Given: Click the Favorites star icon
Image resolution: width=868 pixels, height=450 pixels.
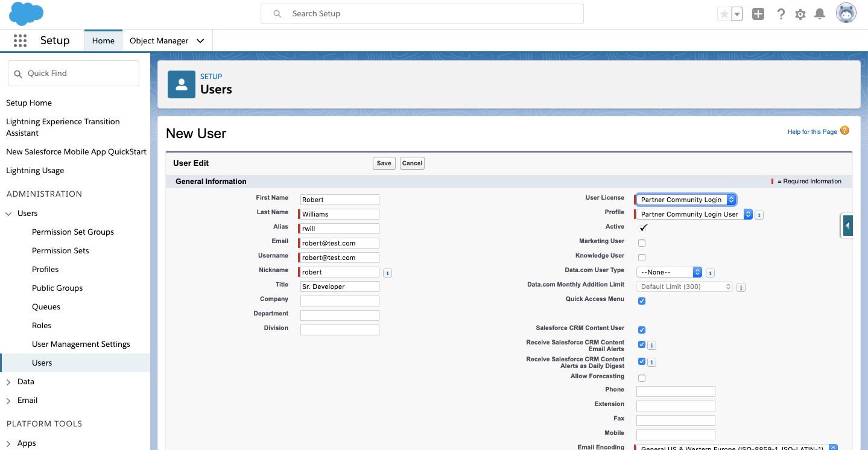Looking at the screenshot, I should coord(724,14).
